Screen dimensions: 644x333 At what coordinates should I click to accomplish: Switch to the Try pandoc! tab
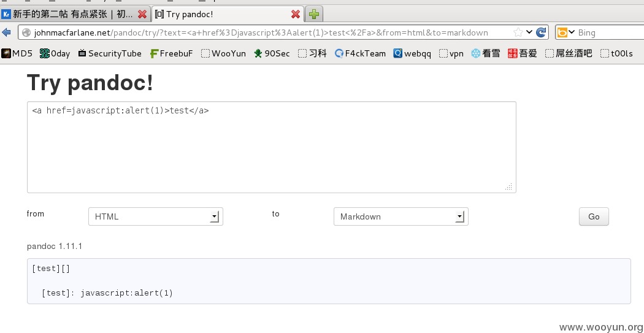(x=228, y=14)
